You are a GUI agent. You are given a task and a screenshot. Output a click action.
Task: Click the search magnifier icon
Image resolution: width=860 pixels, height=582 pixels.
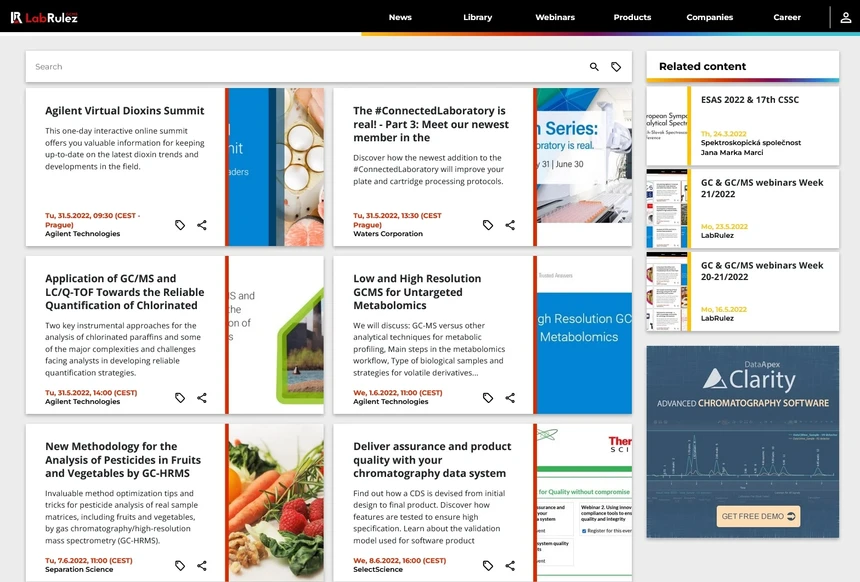point(594,67)
